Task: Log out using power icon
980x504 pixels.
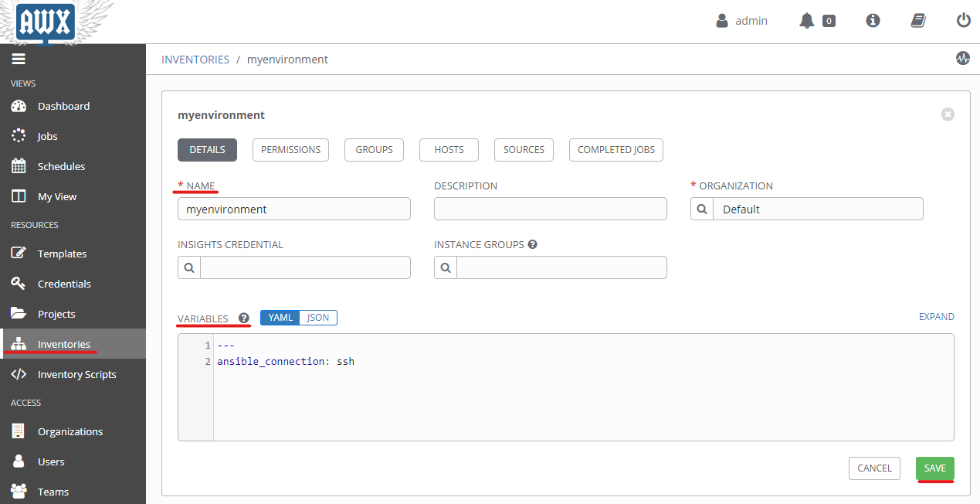Action: [963, 21]
